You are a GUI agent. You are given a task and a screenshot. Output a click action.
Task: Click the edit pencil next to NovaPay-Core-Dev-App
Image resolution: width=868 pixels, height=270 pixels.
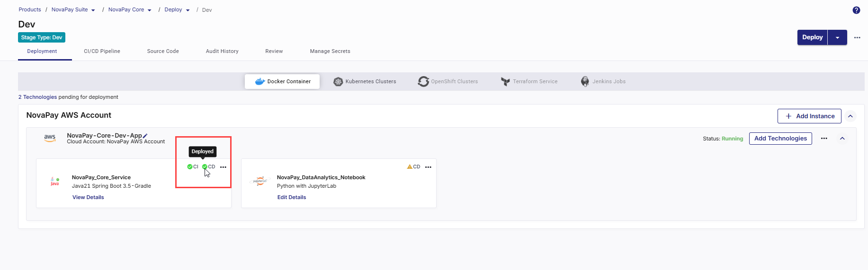click(x=145, y=136)
